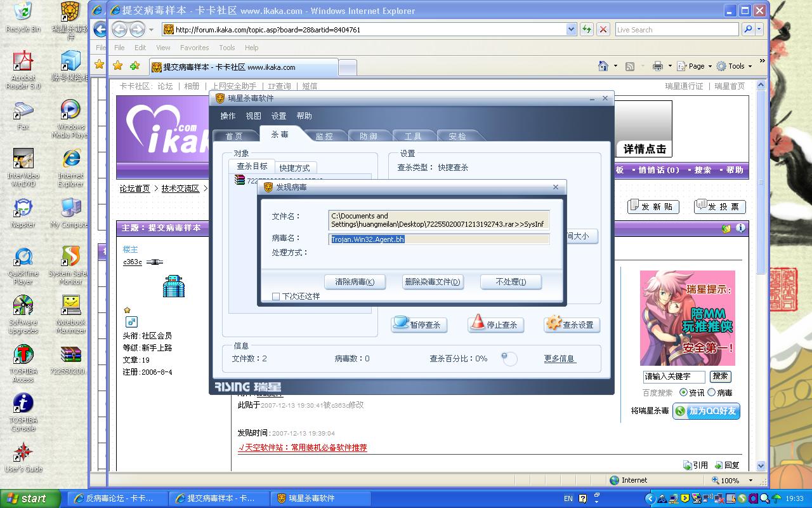Open the Home button dropdown arrow

pos(615,66)
